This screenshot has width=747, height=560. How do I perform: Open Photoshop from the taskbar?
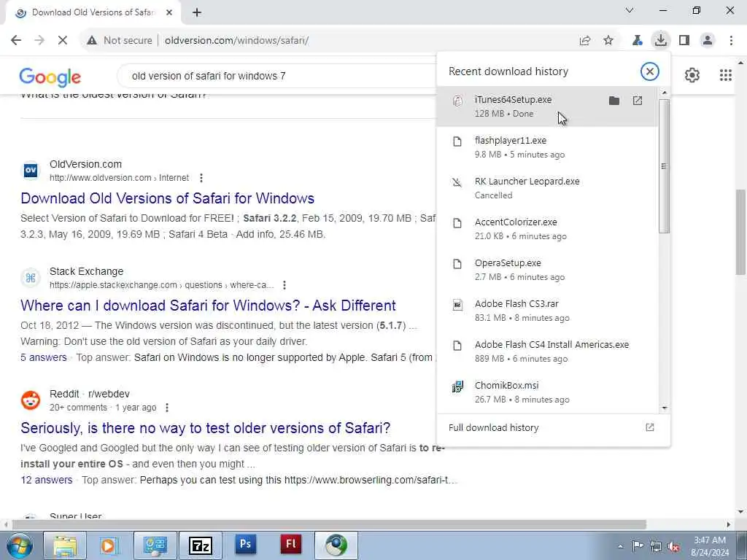[x=245, y=545]
